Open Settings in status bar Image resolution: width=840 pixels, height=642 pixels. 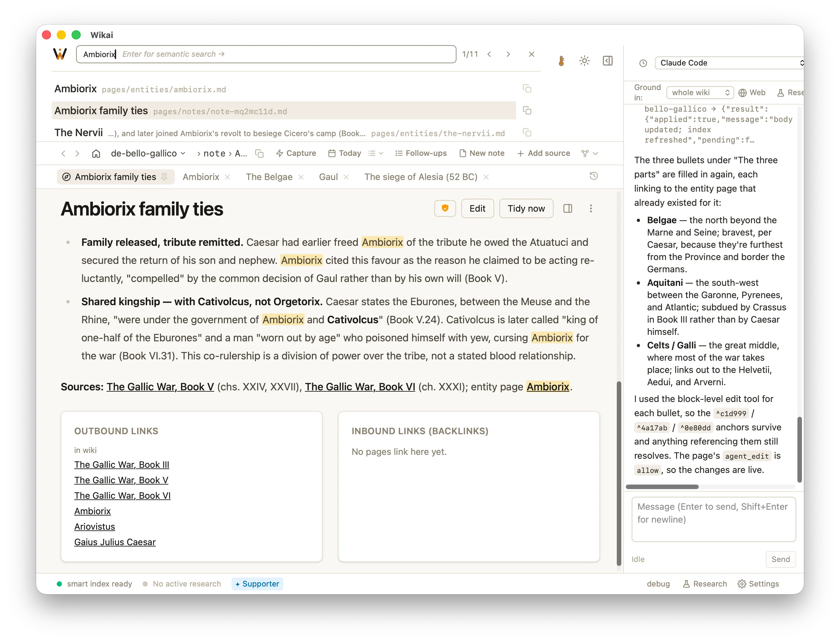758,584
